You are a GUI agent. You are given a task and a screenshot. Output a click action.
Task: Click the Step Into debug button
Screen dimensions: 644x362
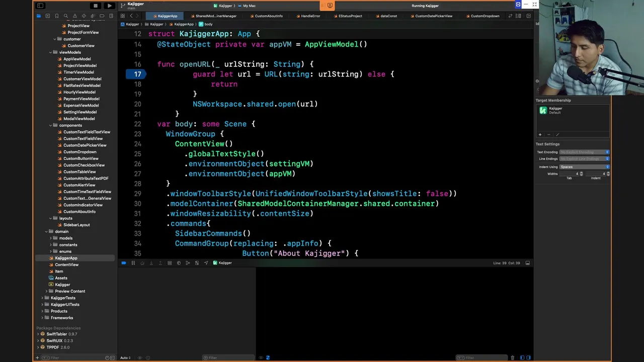click(x=151, y=263)
